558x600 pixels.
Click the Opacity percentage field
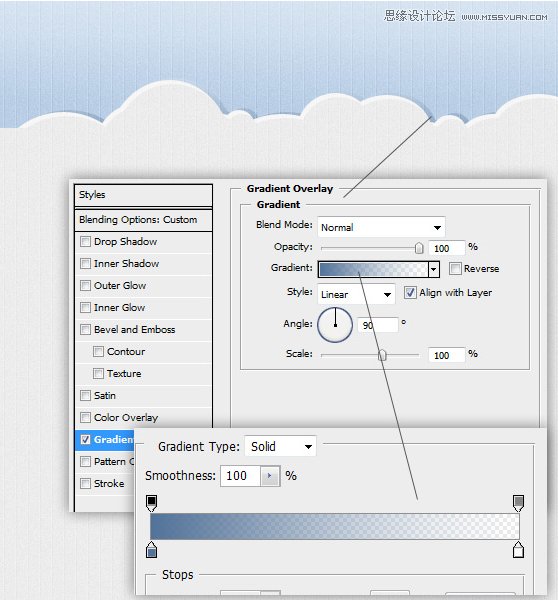pos(446,248)
